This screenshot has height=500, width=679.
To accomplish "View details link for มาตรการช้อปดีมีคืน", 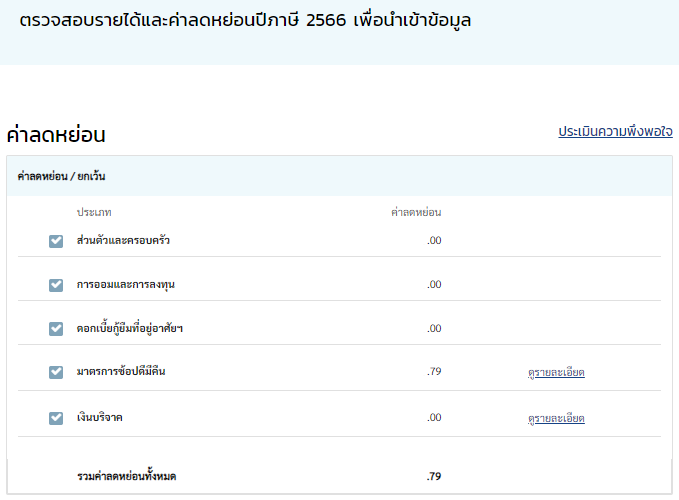I will point(556,372).
